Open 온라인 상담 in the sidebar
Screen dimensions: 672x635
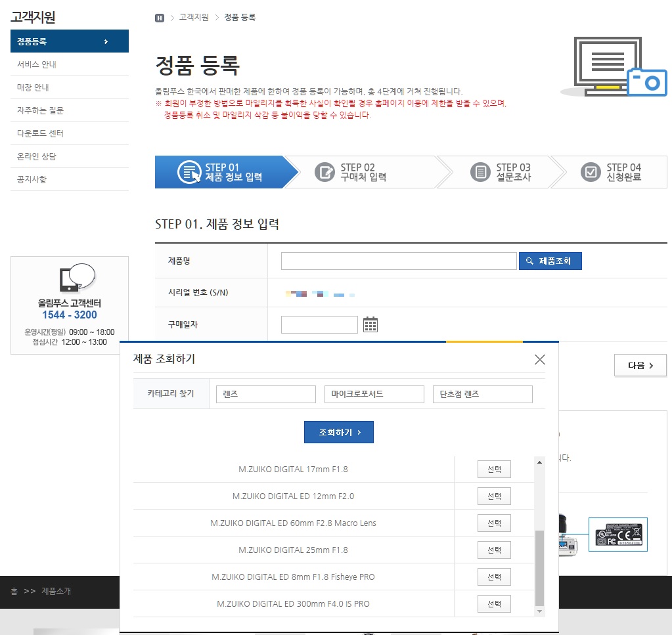click(x=70, y=156)
